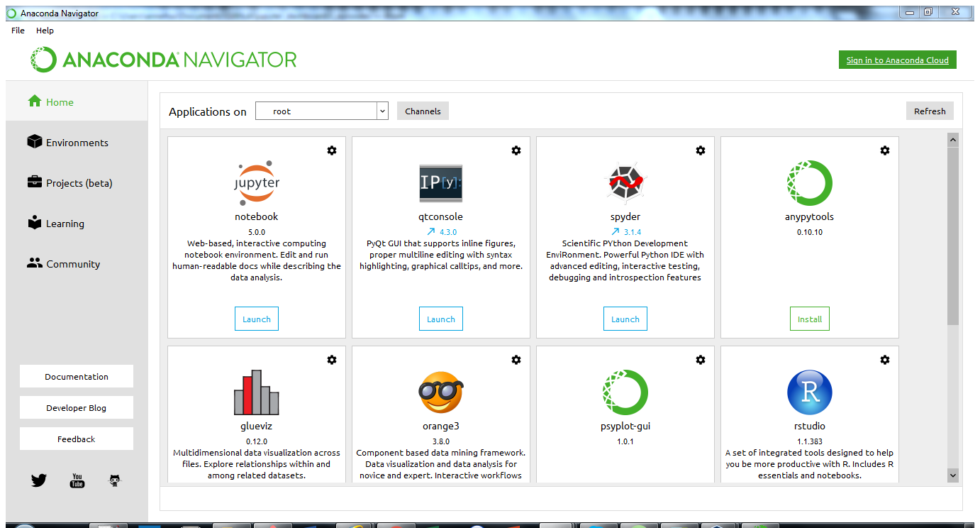980x528 pixels.
Task: Open gear options on glueviz tile
Action: pos(332,360)
